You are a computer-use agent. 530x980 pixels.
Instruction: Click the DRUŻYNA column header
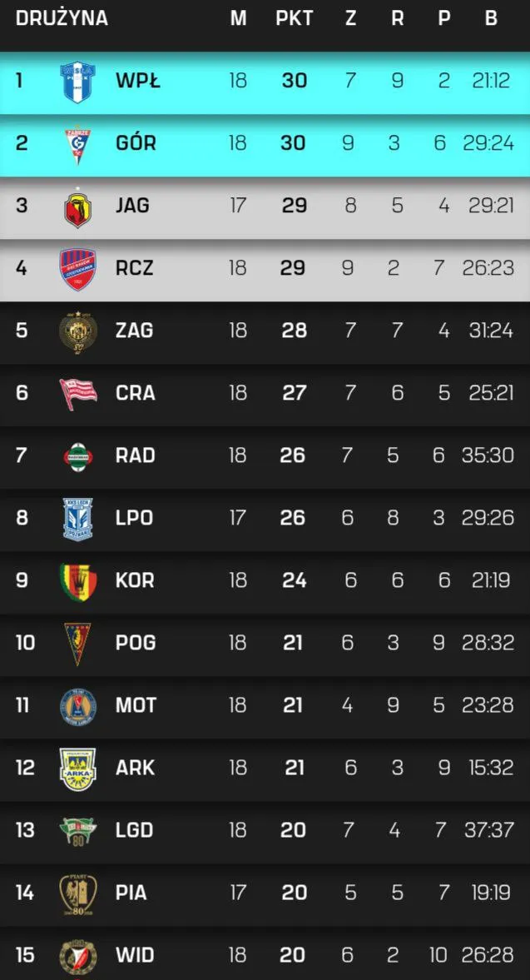click(62, 18)
